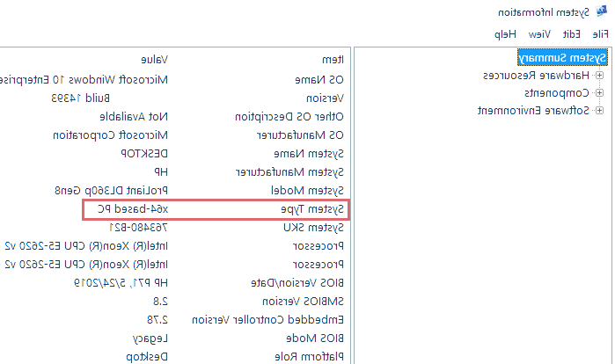Select System Summary in the tree
Screen dimensions: 615x364
point(562,58)
